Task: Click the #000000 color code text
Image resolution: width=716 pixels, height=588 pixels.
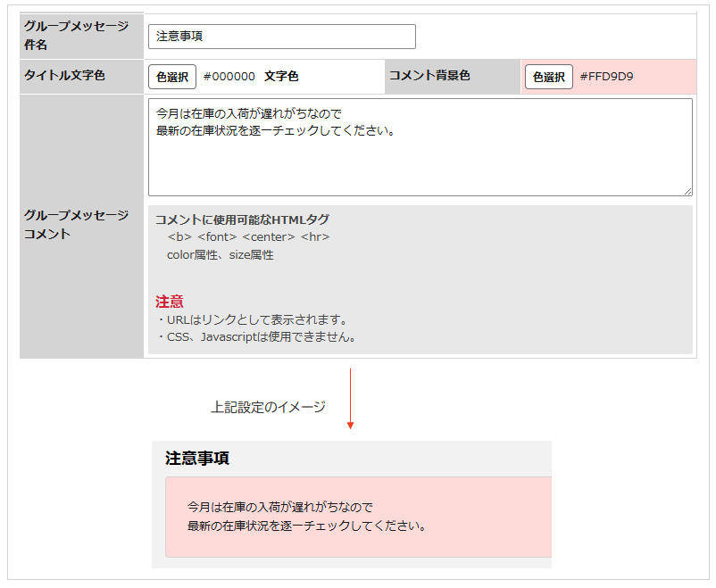Action: [229, 76]
